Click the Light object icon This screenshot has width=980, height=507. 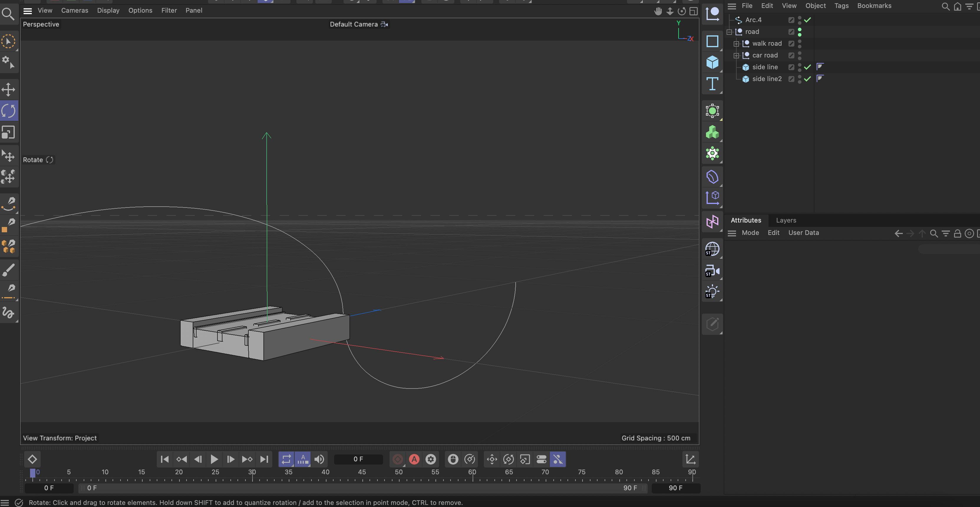point(712,292)
